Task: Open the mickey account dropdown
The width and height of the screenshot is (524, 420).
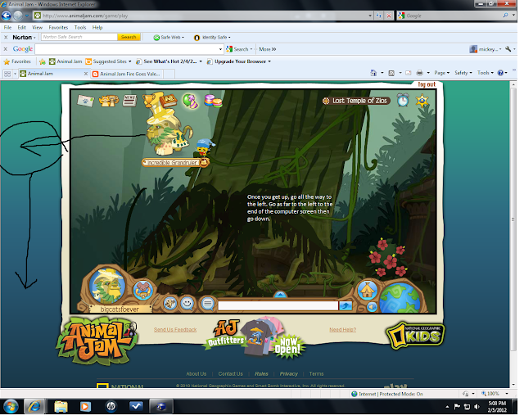Action: pyautogui.click(x=486, y=49)
